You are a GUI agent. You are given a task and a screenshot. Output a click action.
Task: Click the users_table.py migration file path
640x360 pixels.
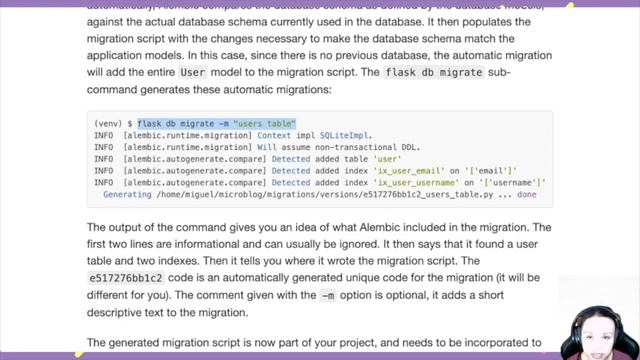point(325,195)
